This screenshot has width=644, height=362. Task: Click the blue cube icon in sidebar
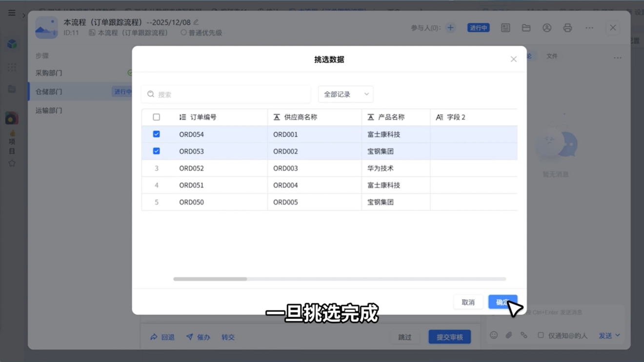tap(12, 44)
